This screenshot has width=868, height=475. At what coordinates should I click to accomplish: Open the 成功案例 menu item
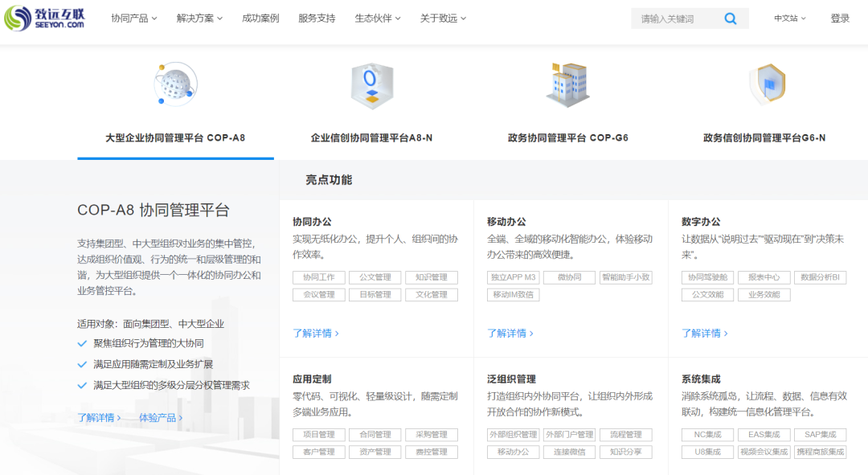pyautogui.click(x=260, y=18)
